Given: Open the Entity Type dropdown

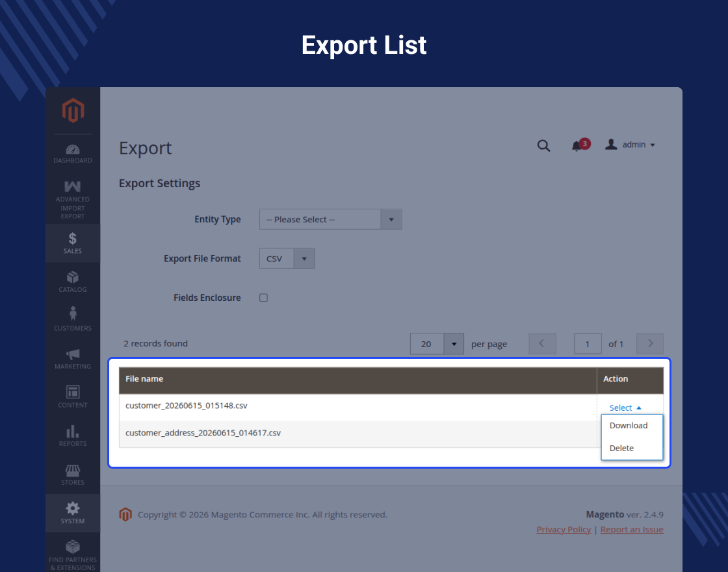Looking at the screenshot, I should (x=331, y=219).
